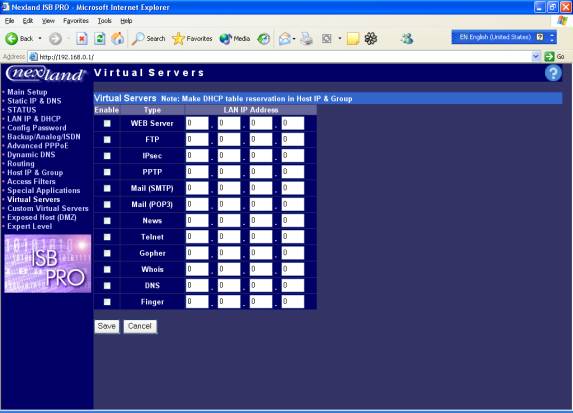Click the Save button

pyautogui.click(x=107, y=326)
